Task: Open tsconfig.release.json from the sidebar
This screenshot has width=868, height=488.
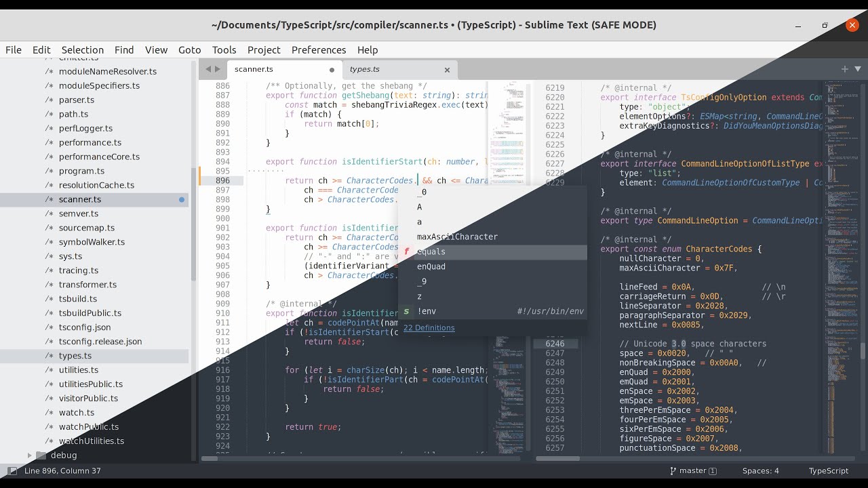Action: pyautogui.click(x=100, y=342)
